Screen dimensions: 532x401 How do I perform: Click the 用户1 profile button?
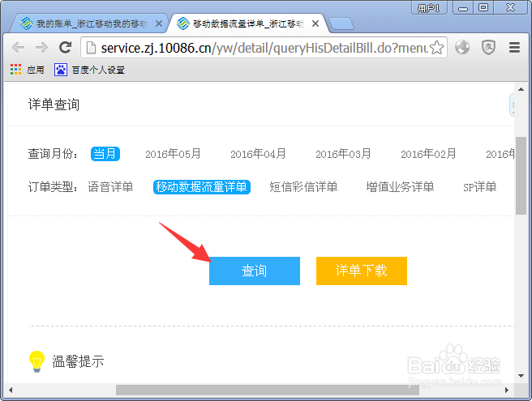click(x=429, y=8)
